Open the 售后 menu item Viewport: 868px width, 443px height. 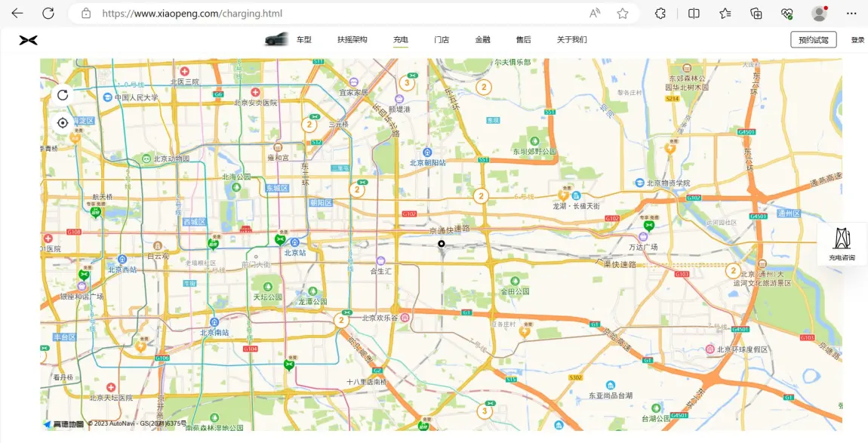524,40
